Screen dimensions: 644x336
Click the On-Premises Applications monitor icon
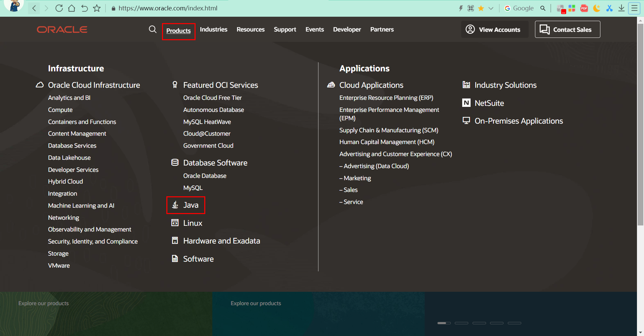click(466, 120)
